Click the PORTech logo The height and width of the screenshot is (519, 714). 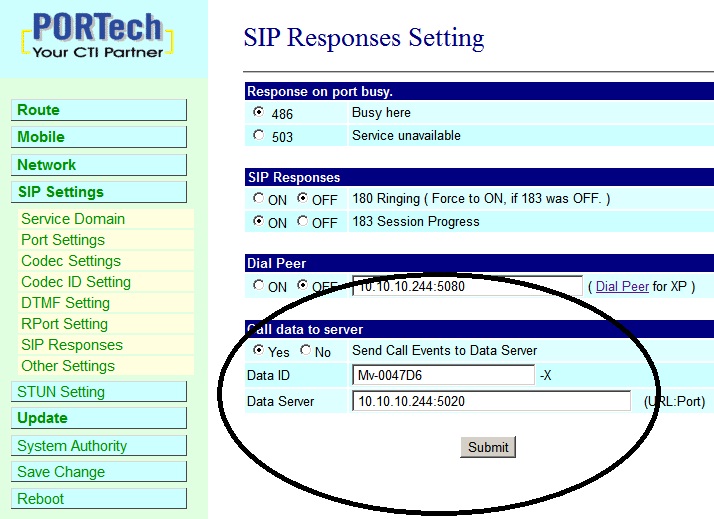tap(97, 36)
